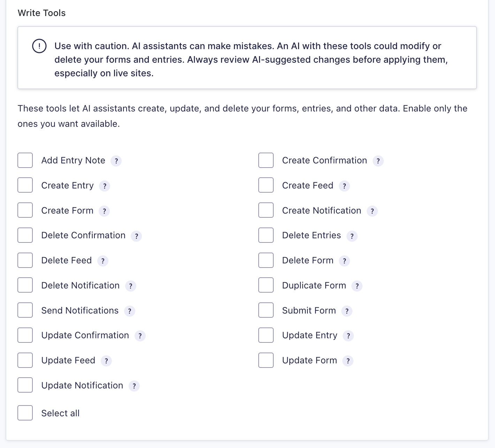Screen dimensions: 495x448
Task: Open the tooltip icon for Update Notification
Action: (x=134, y=386)
